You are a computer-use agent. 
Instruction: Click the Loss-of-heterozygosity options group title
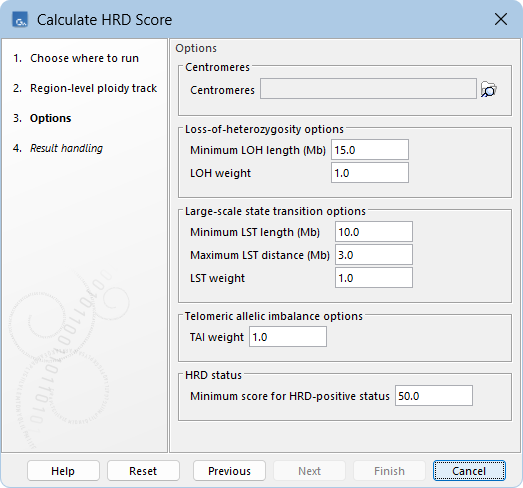[264, 129]
